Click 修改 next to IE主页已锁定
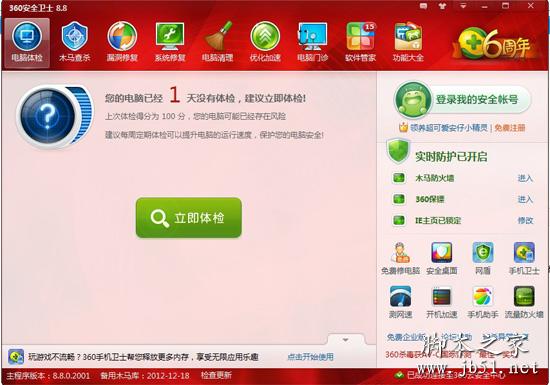 pyautogui.click(x=525, y=221)
